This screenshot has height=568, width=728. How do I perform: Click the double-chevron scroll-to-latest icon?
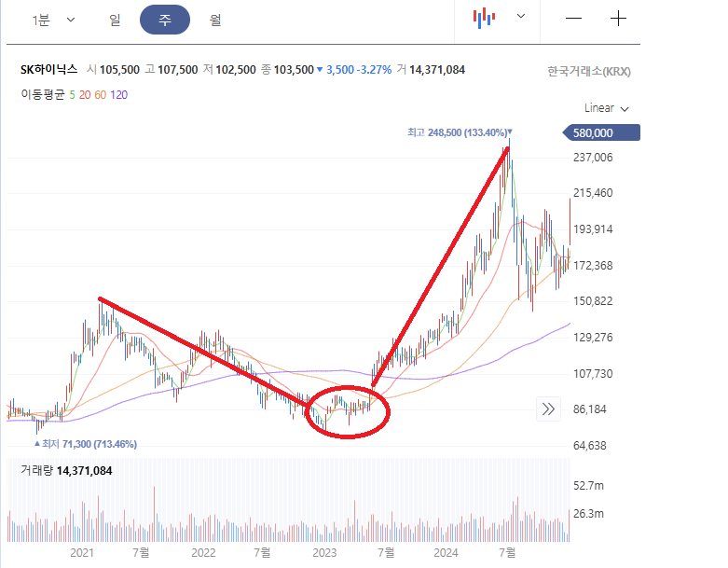(548, 408)
